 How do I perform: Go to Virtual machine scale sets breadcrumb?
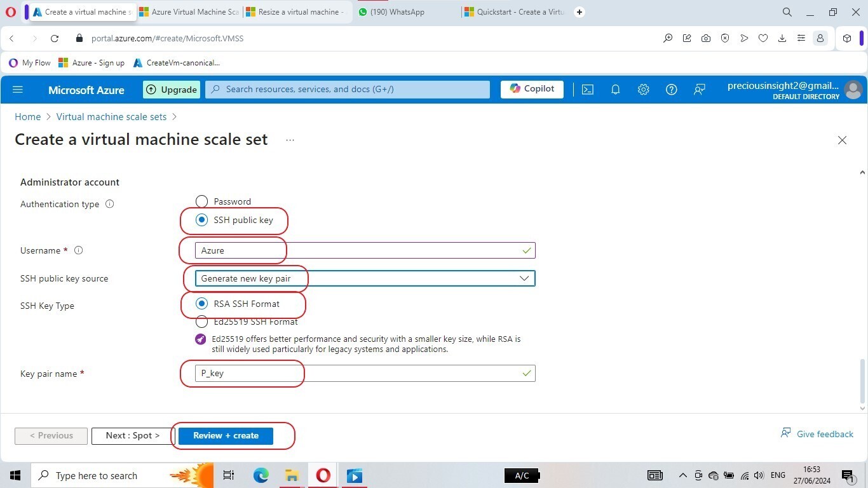point(111,117)
